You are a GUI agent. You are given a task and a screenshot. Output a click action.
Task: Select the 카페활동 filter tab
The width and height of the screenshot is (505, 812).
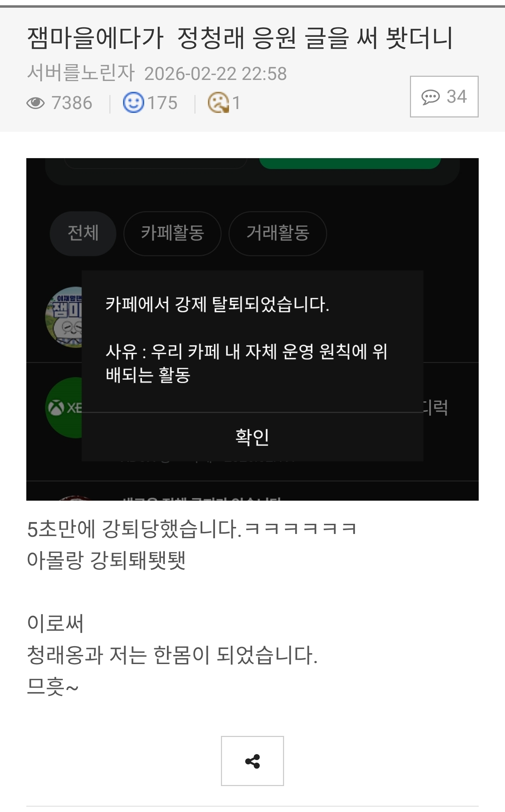pos(173,233)
